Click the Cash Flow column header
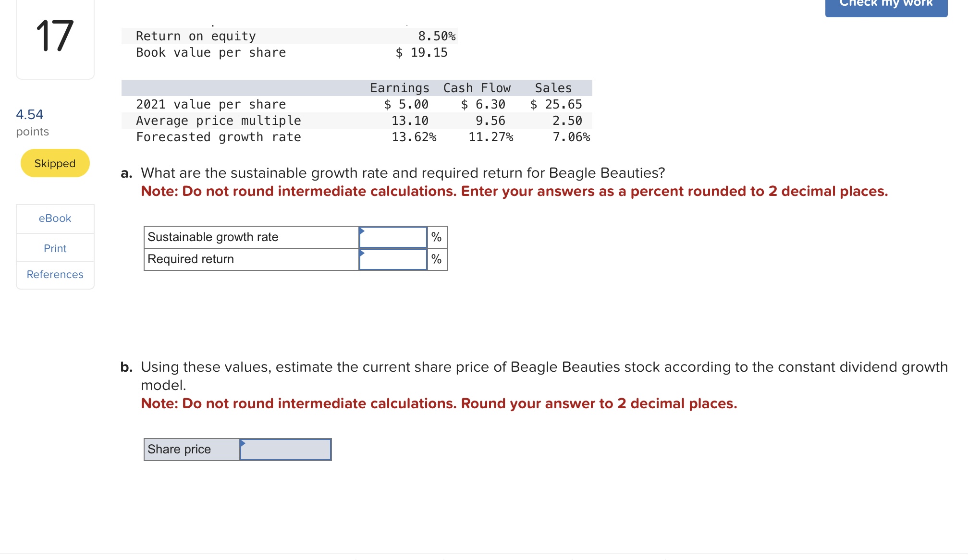This screenshot has height=560, width=968. coord(477,87)
